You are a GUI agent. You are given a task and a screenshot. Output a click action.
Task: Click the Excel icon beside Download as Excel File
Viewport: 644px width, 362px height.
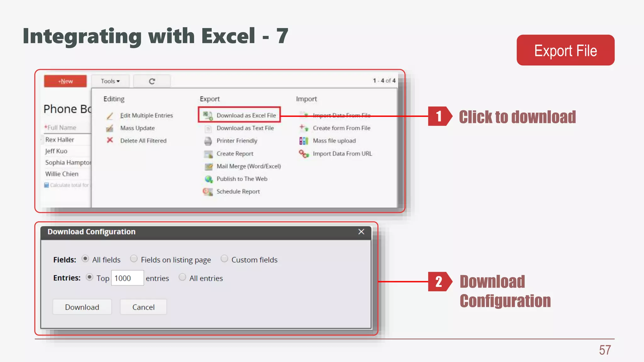[208, 115]
